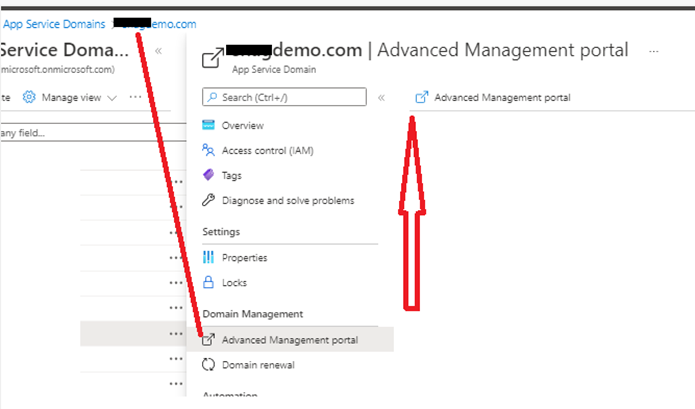Click the wrench diagnose icon

point(208,200)
